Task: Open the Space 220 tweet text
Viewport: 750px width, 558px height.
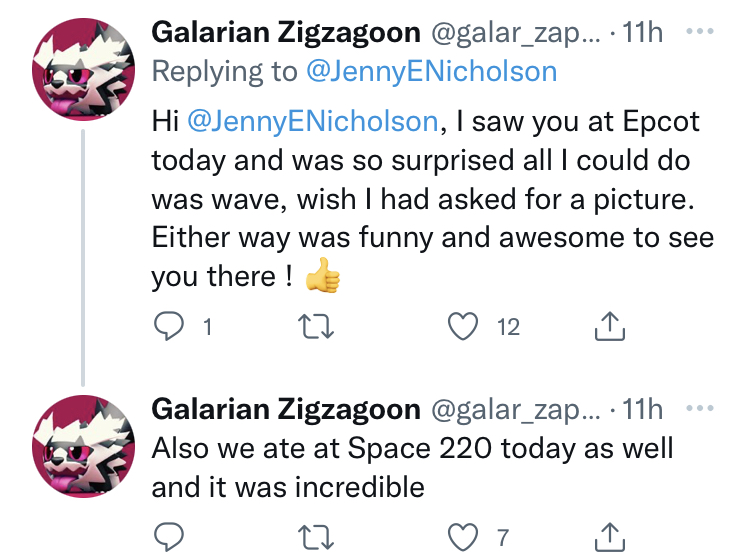Action: (410, 467)
